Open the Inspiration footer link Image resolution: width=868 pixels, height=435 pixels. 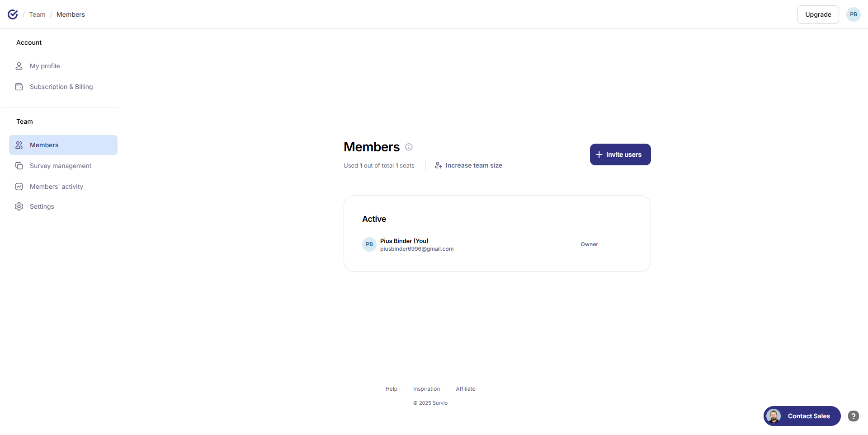click(426, 389)
